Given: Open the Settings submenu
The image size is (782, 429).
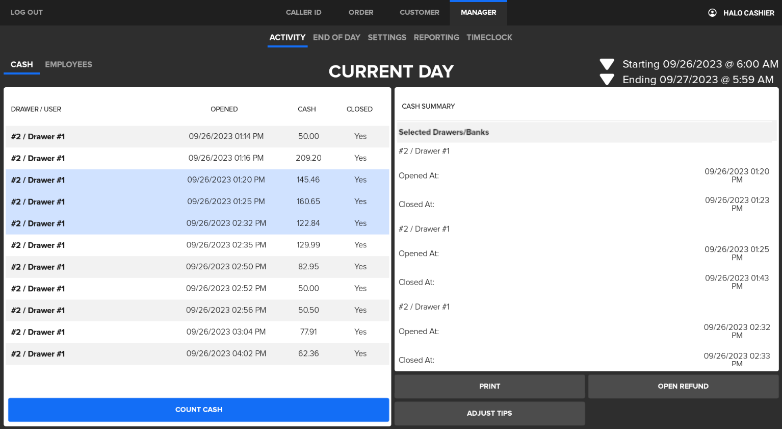Looking at the screenshot, I should [387, 37].
